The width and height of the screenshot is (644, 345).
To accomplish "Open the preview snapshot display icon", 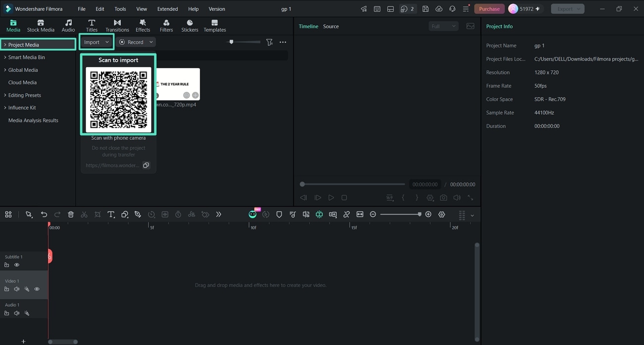I will point(470,26).
